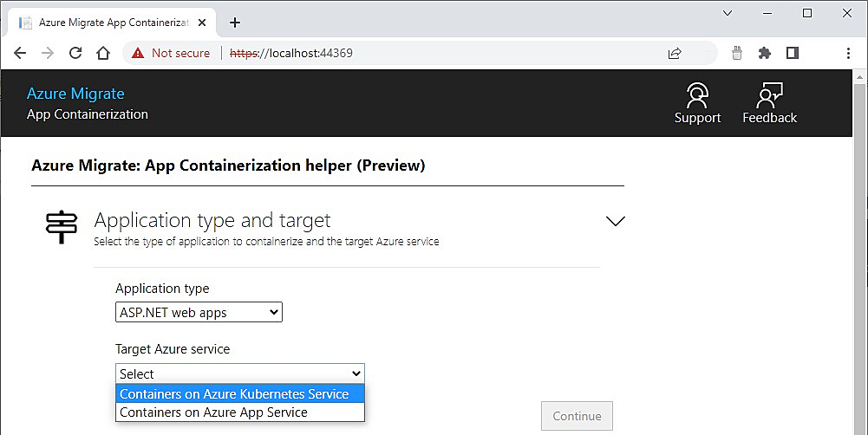This screenshot has height=435, width=868.
Task: Open the Support icon in header
Action: (697, 103)
